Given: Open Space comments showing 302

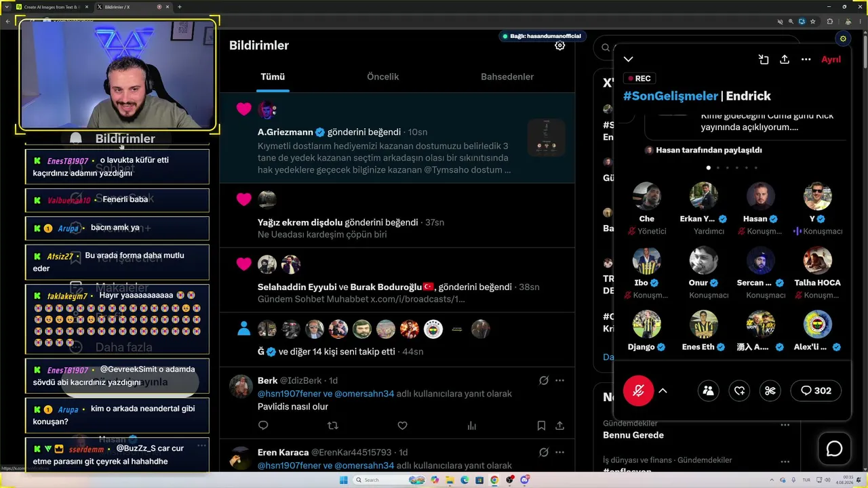Looking at the screenshot, I should click(816, 390).
